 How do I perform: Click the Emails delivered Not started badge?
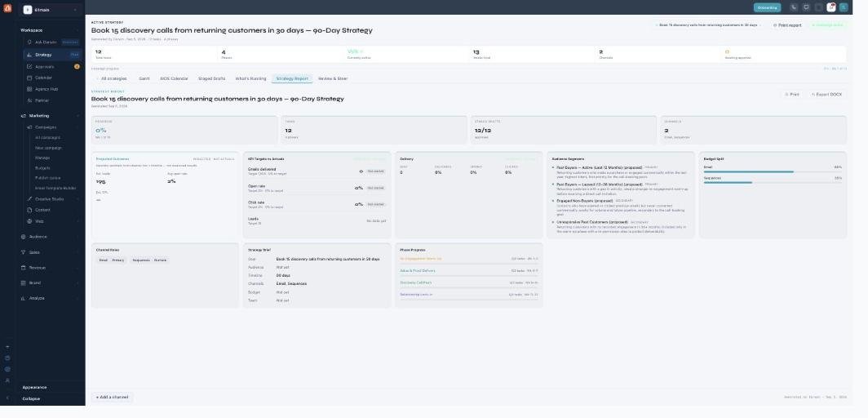tap(375, 171)
